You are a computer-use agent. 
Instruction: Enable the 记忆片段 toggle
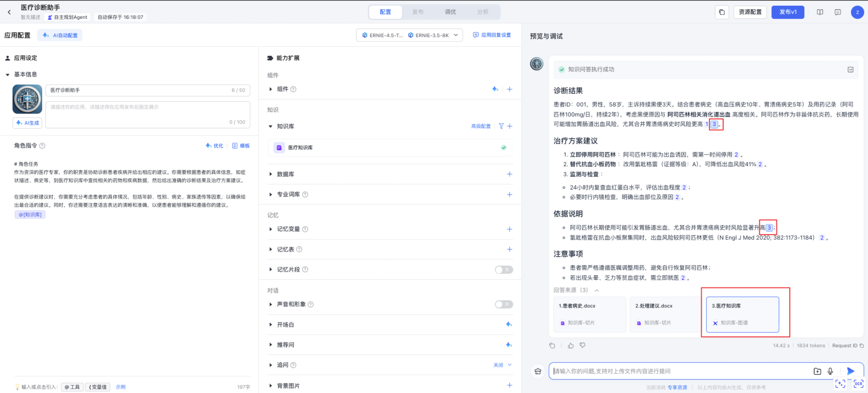point(503,269)
